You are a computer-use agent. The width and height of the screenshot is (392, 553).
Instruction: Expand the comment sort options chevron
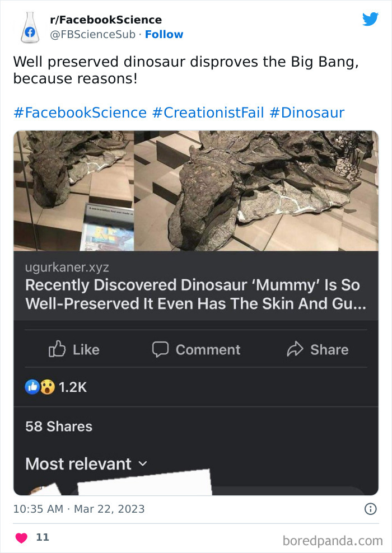coord(143,464)
